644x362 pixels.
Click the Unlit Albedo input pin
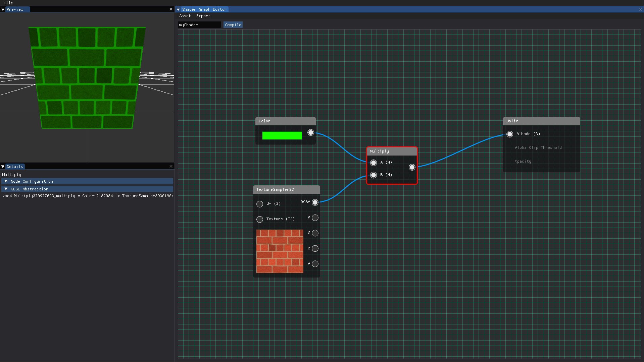(510, 134)
